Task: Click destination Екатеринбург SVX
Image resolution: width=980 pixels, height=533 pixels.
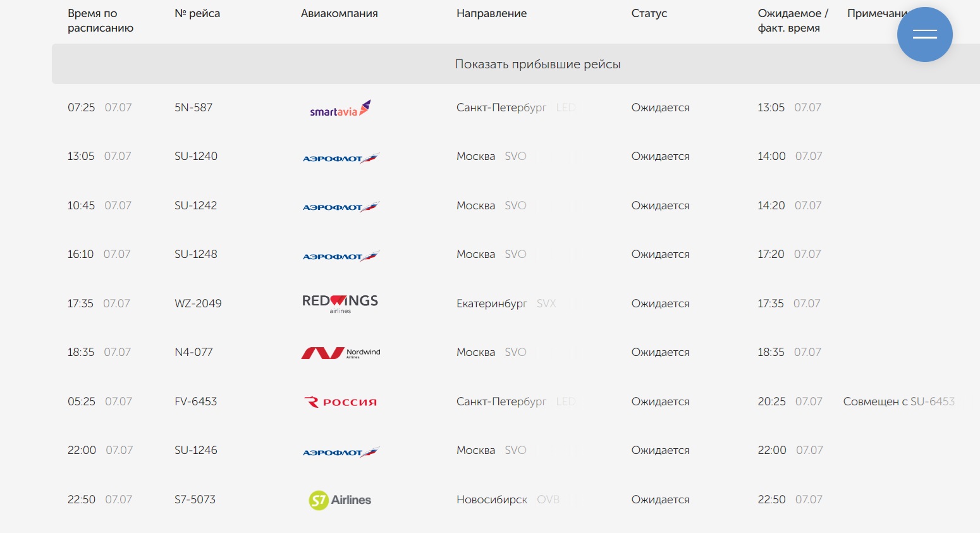Action: 506,303
